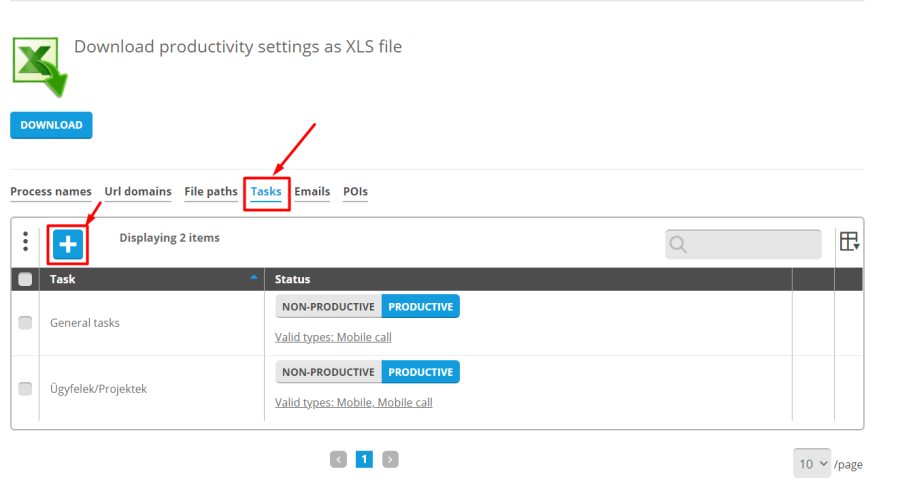
Task: Go to next page arrow
Action: 390,459
